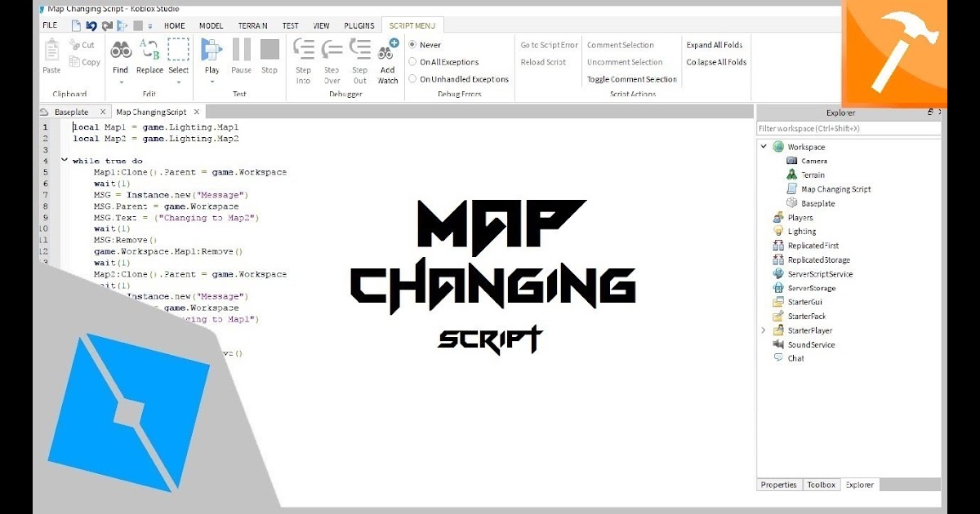
Task: Switch to the VIEW ribbon tab
Action: [322, 26]
